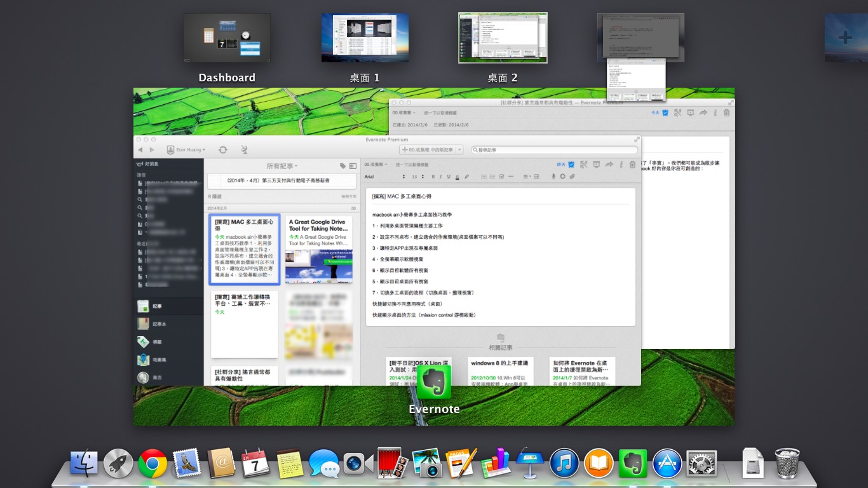The height and width of the screenshot is (488, 868).
Task: Open the new-note button dropdown arrow
Action: (x=459, y=150)
